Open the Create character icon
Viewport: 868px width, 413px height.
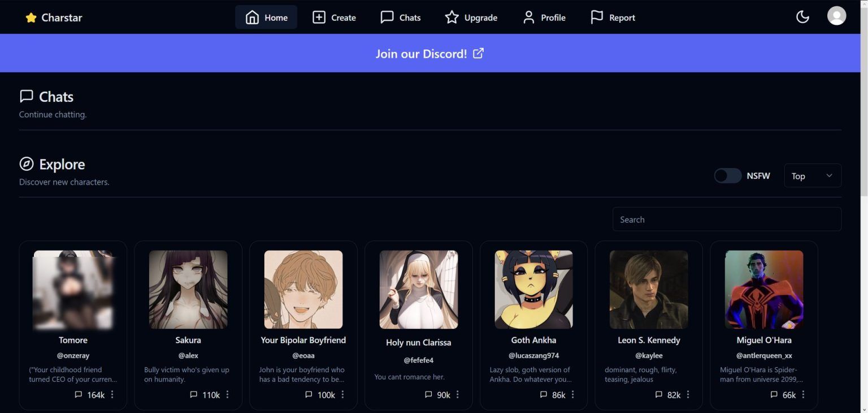pos(319,17)
